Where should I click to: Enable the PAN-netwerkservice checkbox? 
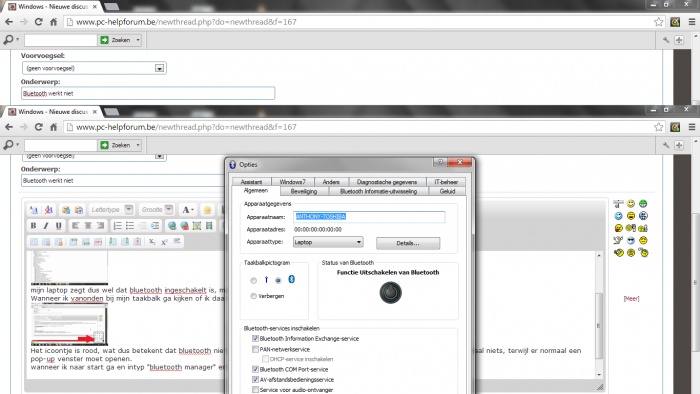(x=255, y=349)
